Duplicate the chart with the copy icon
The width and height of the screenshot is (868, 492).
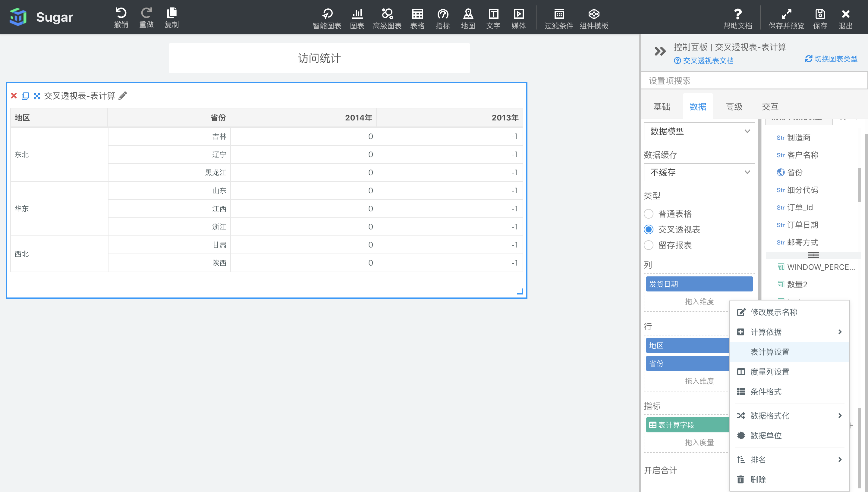click(25, 96)
